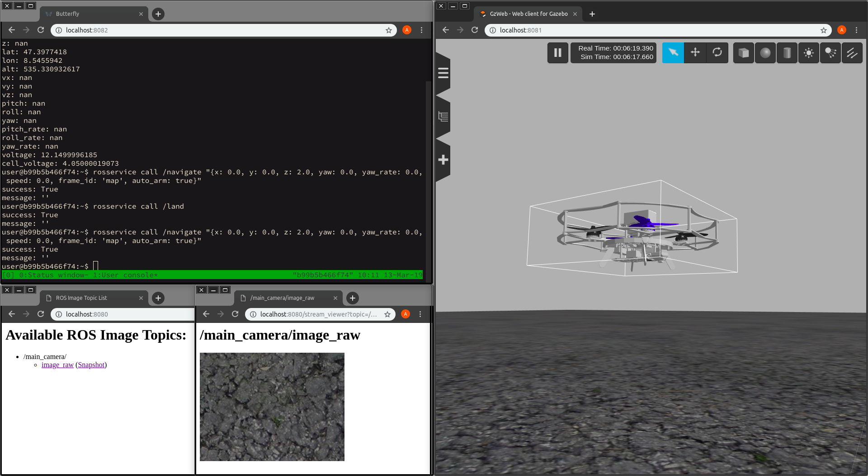Open Chrome's three-dot menu in the GzWeb window

[857, 30]
